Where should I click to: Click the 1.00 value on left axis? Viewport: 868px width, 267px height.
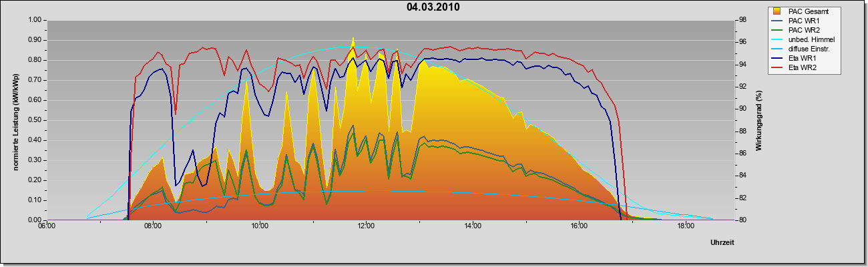(x=35, y=20)
